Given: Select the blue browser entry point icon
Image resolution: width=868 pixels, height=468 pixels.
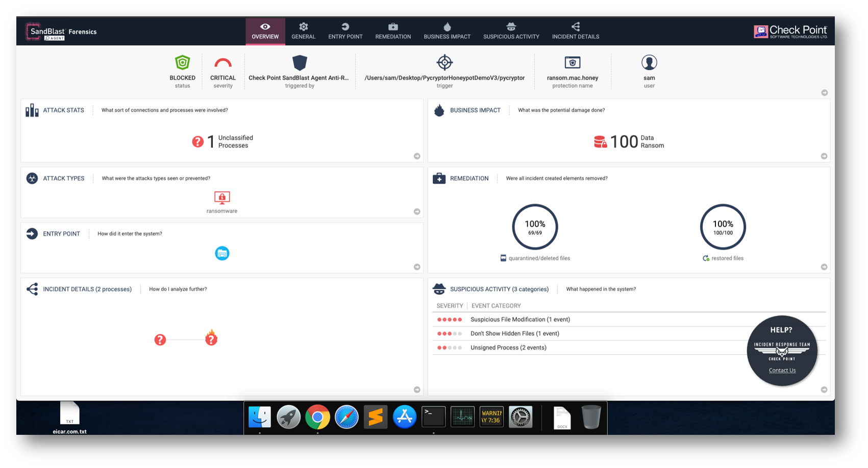Looking at the screenshot, I should pos(222,253).
